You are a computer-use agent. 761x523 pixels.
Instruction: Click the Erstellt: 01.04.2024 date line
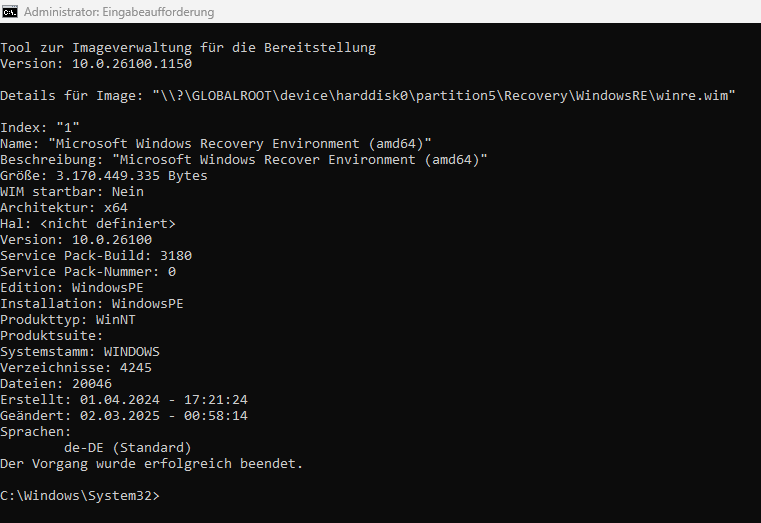click(x=124, y=400)
